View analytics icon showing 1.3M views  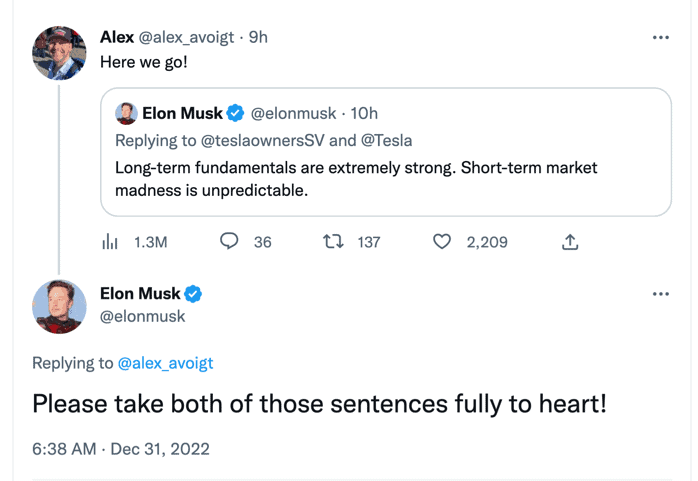point(111,242)
